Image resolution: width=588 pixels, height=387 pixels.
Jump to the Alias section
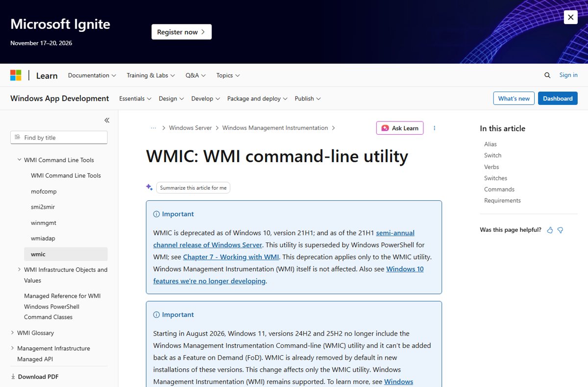point(490,144)
